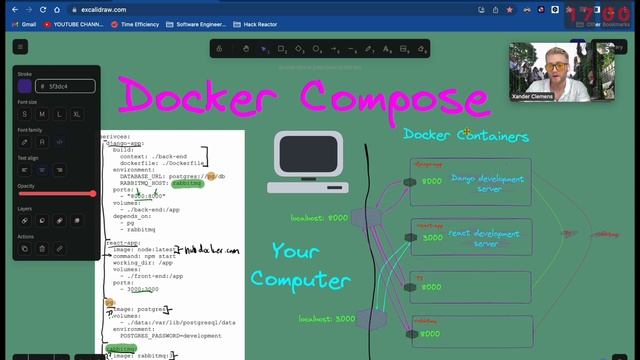The height and width of the screenshot is (360, 640).
Task: Edit the stroke hex color field
Action: click(x=65, y=86)
